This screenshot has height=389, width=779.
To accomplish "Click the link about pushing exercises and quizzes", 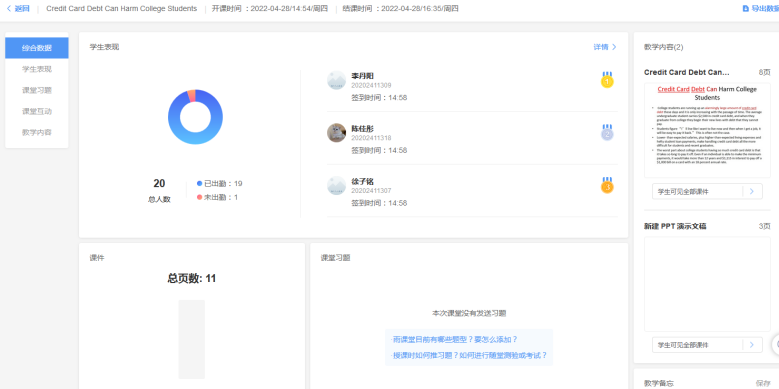I will pos(469,355).
